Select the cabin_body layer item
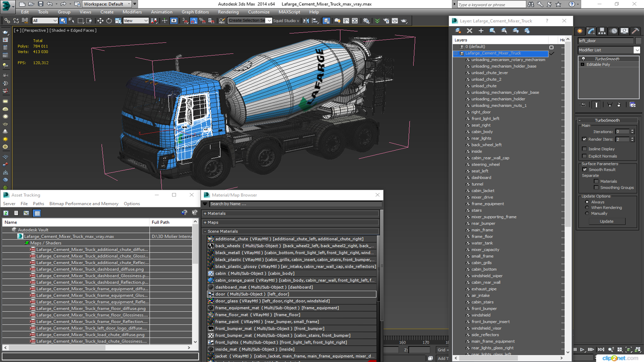The image size is (644, 362). [x=482, y=132]
